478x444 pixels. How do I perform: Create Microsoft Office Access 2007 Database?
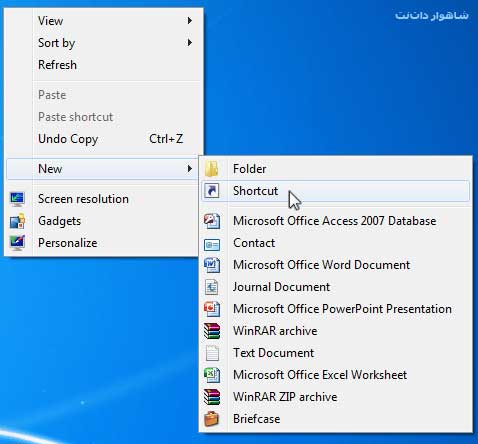(335, 221)
